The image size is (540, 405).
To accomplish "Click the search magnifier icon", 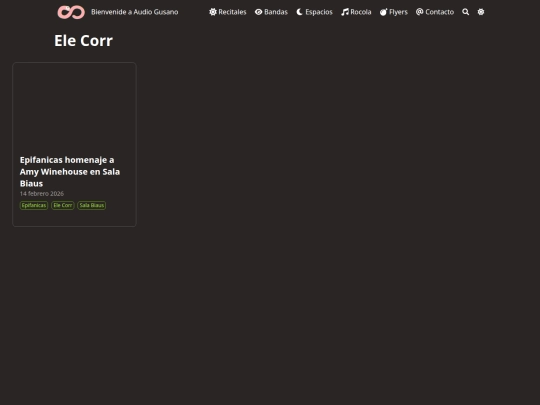I will [466, 12].
